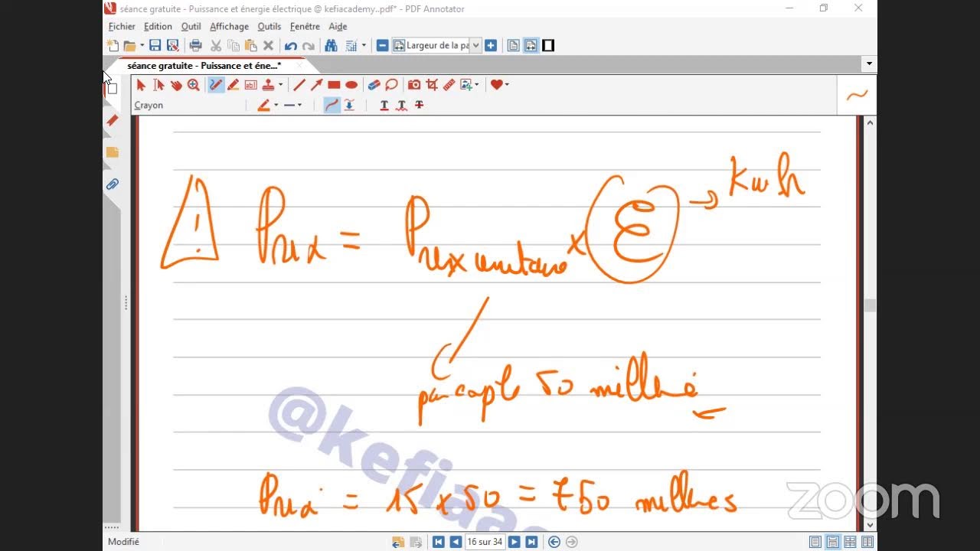Viewport: 980px width, 551px height.
Task: Pick the Text Select tool
Action: pyautogui.click(x=158, y=85)
